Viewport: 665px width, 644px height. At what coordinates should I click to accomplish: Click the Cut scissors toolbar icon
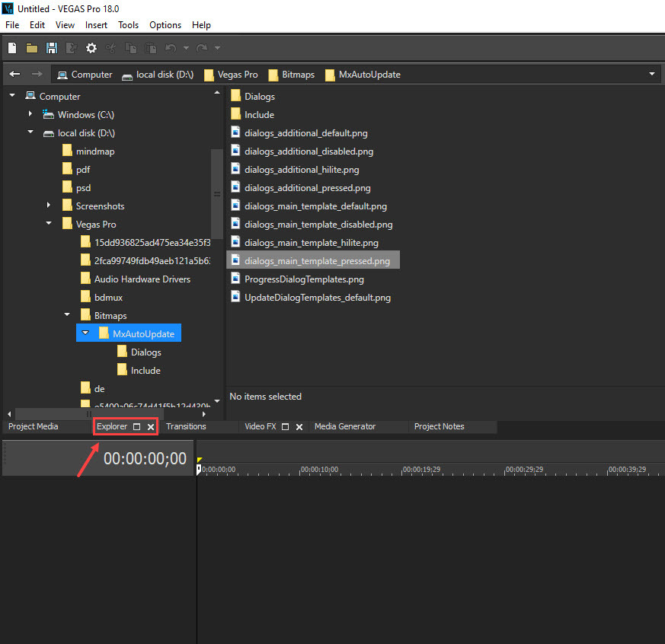pyautogui.click(x=111, y=48)
